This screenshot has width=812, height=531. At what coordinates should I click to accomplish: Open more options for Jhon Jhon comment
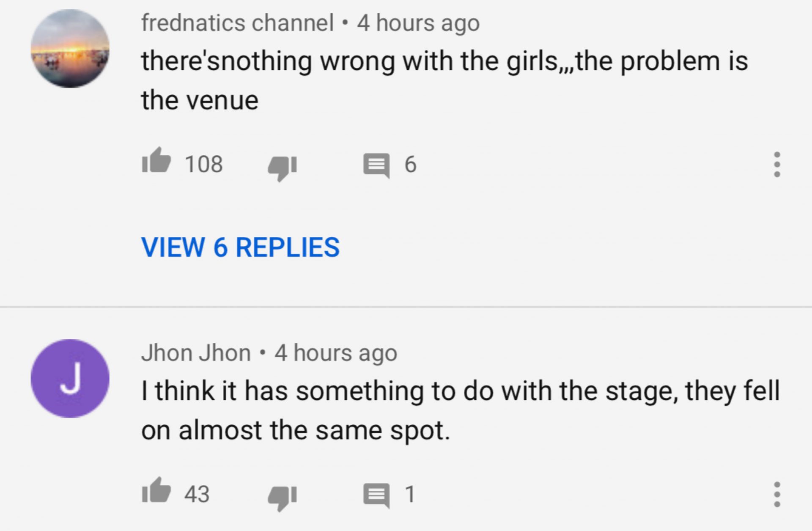pos(776,494)
